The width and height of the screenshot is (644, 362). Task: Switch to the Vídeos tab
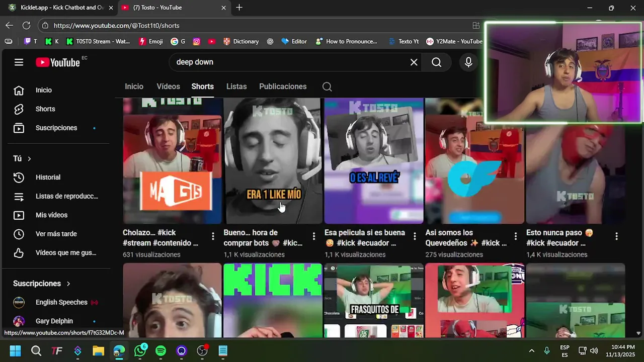click(x=168, y=86)
